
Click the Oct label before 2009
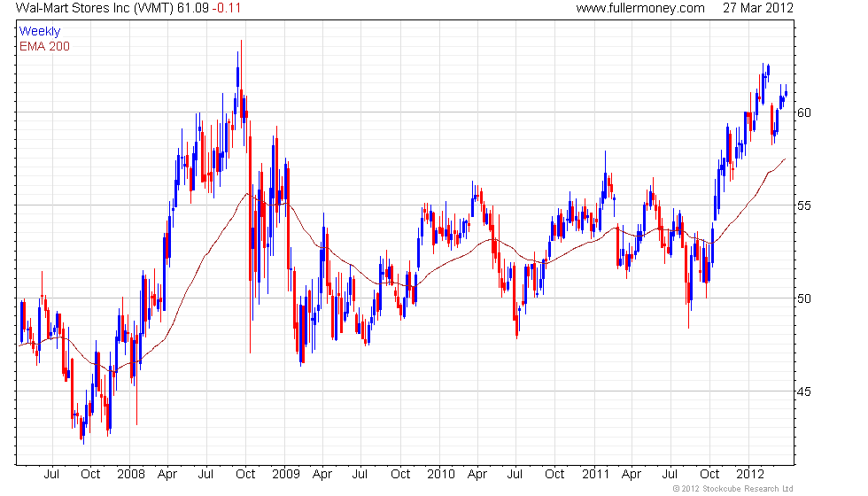pos(246,475)
